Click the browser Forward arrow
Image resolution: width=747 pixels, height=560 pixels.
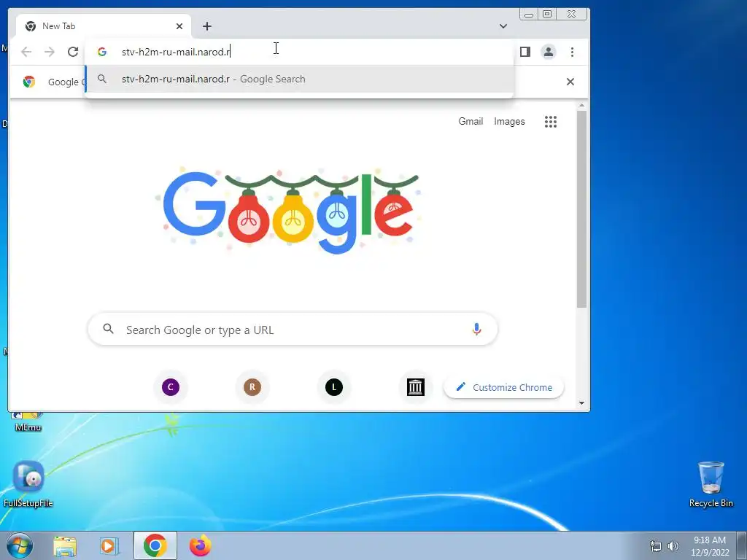(50, 52)
